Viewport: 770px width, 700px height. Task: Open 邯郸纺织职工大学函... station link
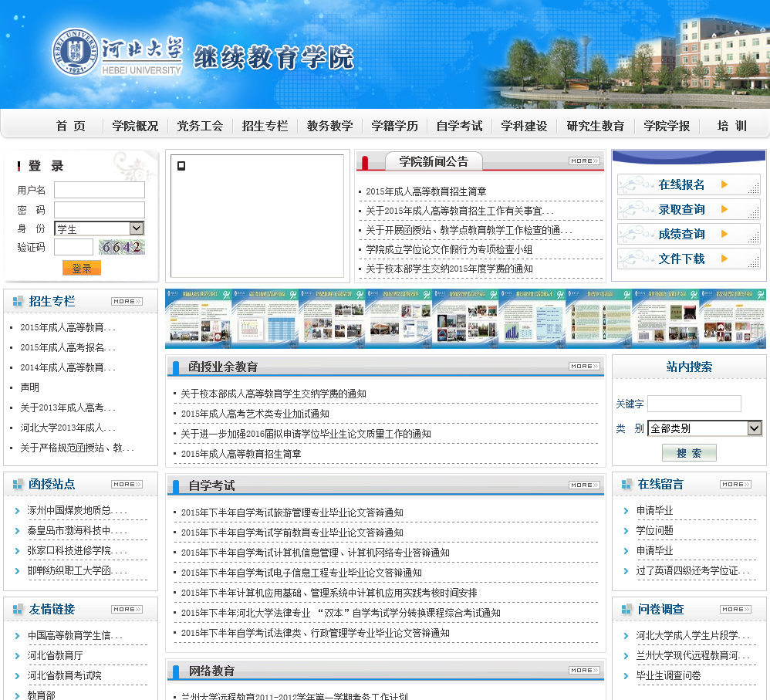(x=76, y=571)
